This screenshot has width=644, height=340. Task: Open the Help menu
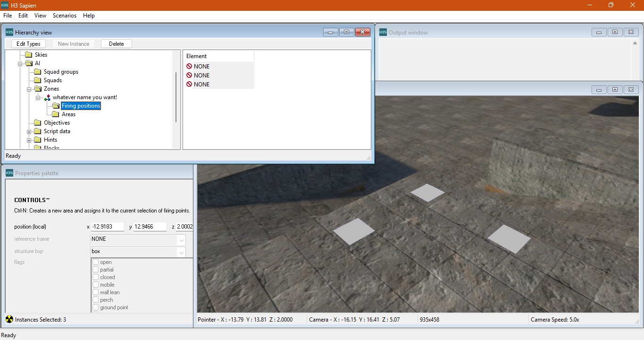[x=89, y=16]
